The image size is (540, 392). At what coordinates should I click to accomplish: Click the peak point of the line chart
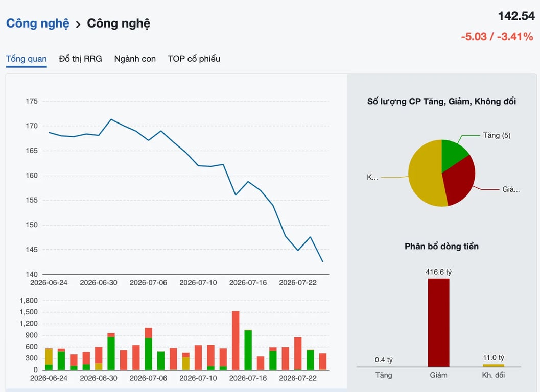[111, 119]
